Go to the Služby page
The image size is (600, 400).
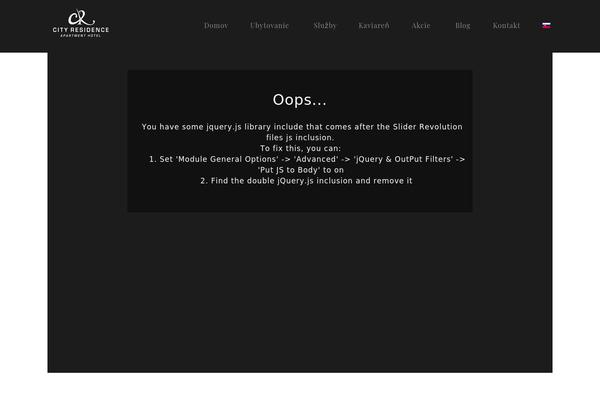point(324,26)
